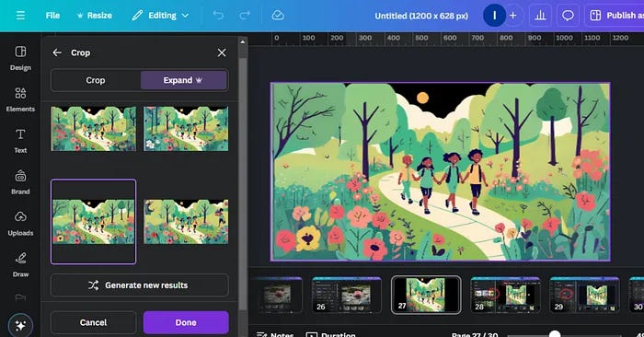Screen dimensions: 644x337
Task: Open the Uploads sidebar panel
Action: click(x=20, y=224)
